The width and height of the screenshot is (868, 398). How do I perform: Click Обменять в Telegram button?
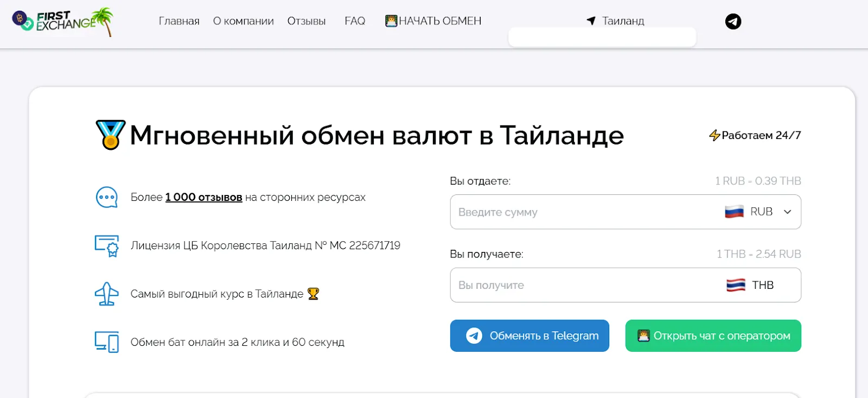(x=529, y=336)
